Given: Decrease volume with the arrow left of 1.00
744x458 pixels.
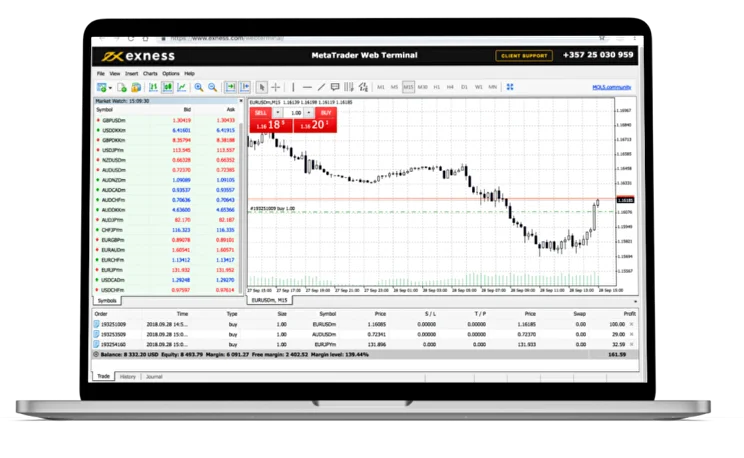Looking at the screenshot, I should (278, 112).
